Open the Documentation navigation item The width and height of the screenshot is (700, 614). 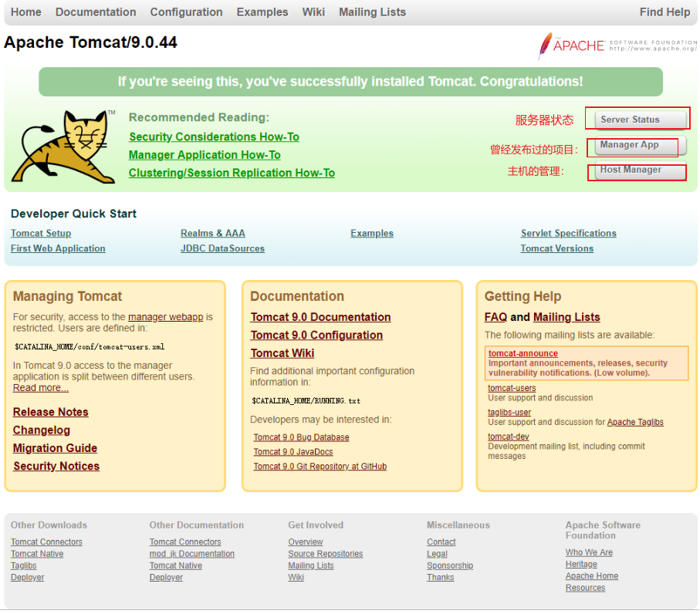tap(96, 12)
